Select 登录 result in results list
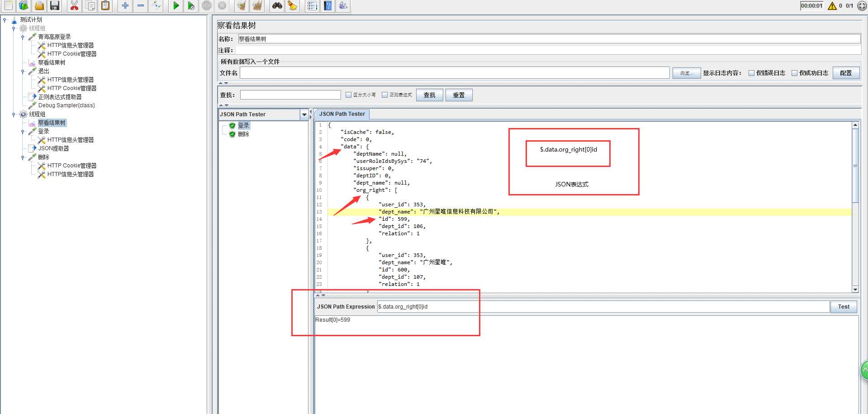Screen dimensions: 868x414 click(x=243, y=125)
